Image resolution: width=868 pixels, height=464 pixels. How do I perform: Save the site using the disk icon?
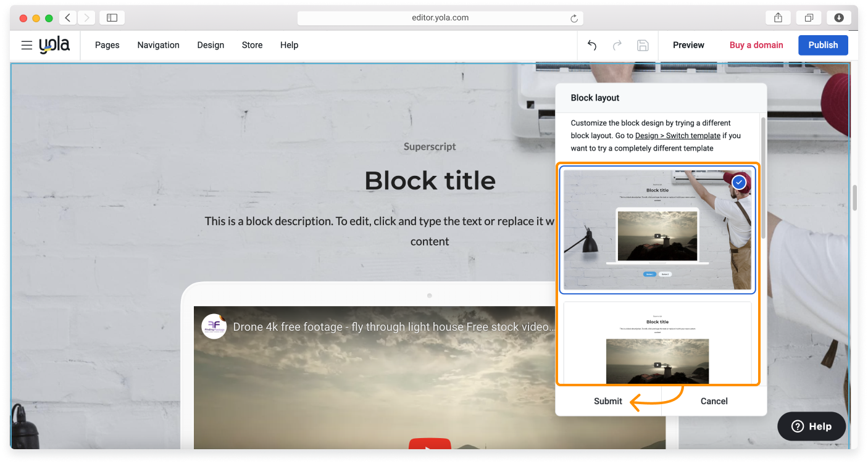[x=642, y=45]
